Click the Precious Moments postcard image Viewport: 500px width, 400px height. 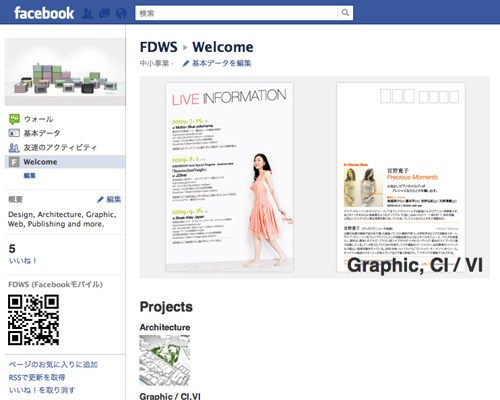(x=401, y=177)
